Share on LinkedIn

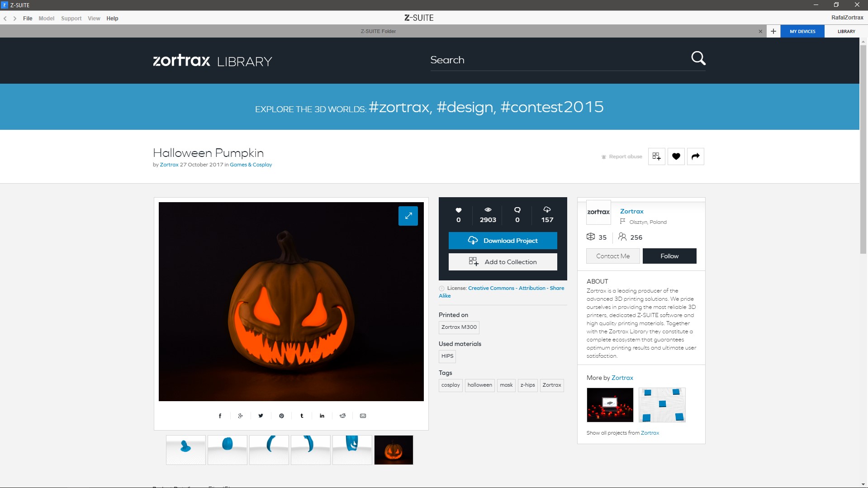pos(322,416)
